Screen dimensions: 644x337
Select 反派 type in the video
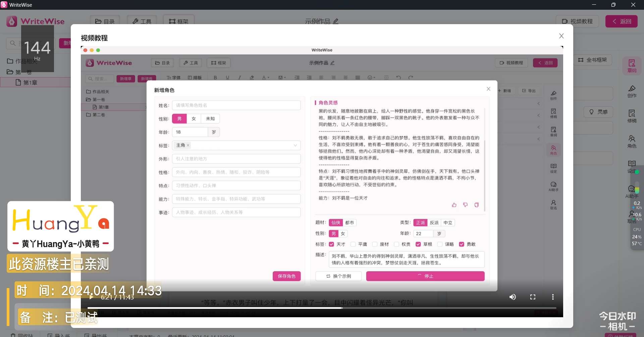(x=434, y=223)
